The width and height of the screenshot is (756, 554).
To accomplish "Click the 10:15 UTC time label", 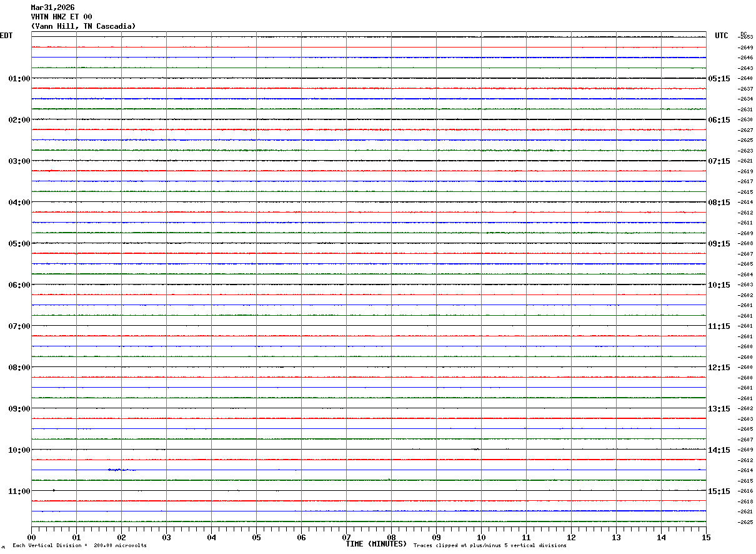I will (x=719, y=285).
